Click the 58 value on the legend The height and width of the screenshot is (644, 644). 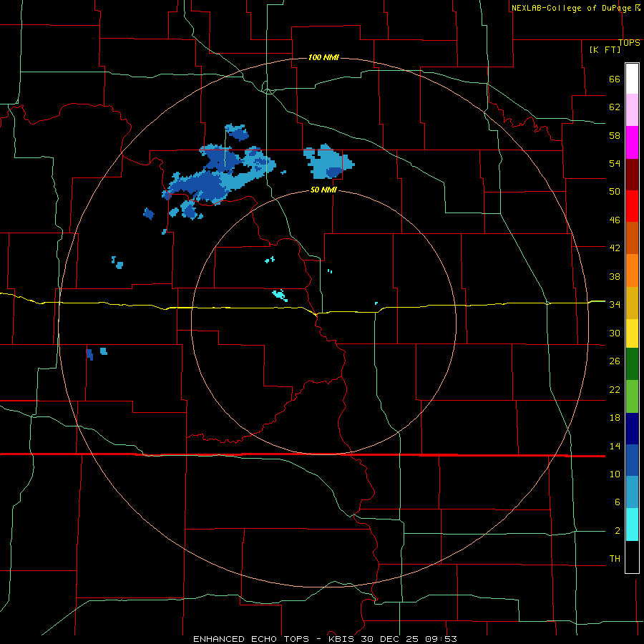coord(615,135)
